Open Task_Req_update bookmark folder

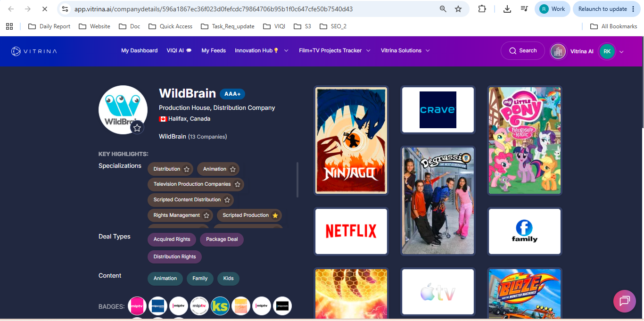(x=228, y=26)
